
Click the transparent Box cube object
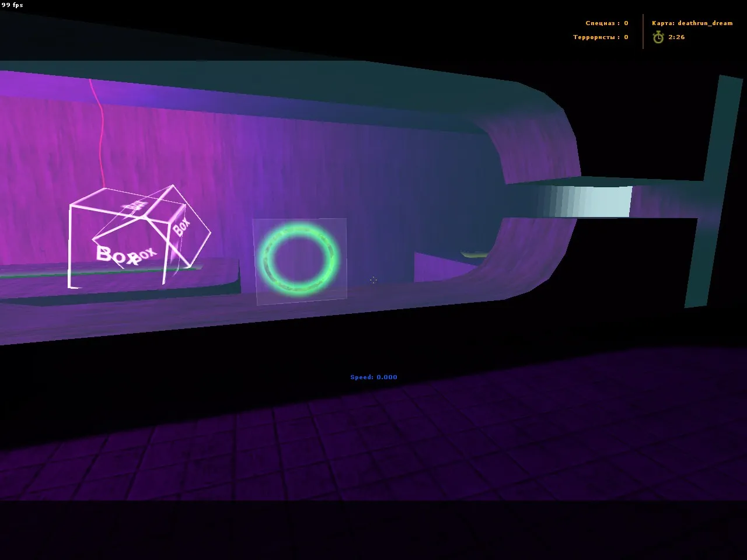pyautogui.click(x=140, y=233)
